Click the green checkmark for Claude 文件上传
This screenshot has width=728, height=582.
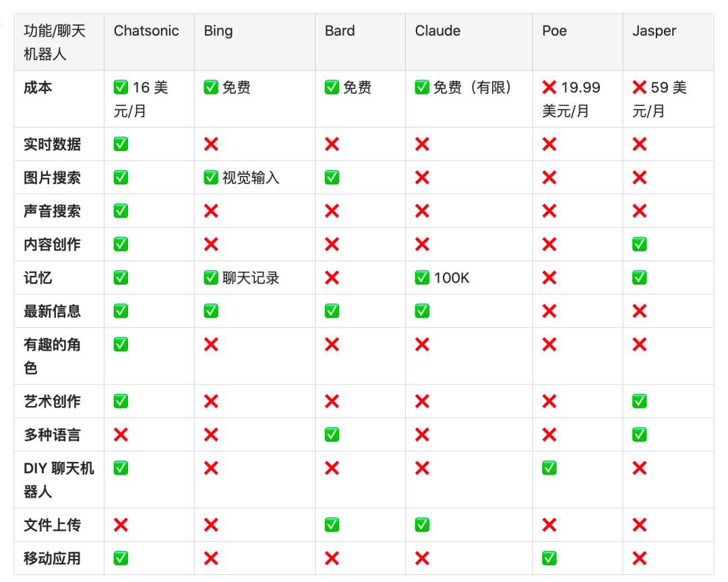click(x=422, y=525)
